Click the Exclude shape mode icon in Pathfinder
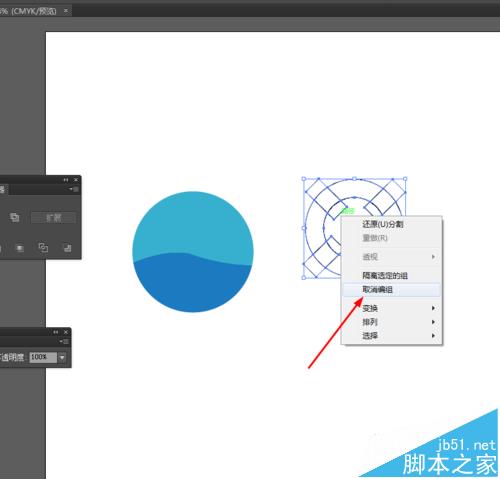 click(15, 217)
